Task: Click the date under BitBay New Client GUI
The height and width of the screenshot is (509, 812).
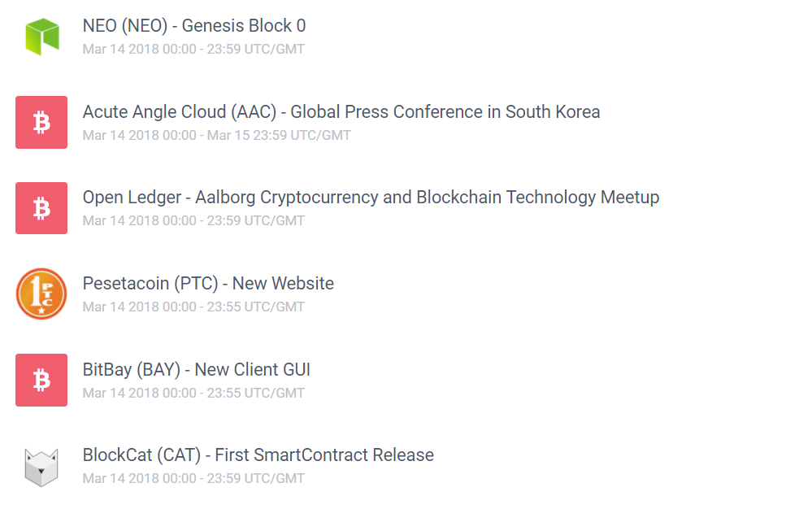Action: click(x=193, y=393)
